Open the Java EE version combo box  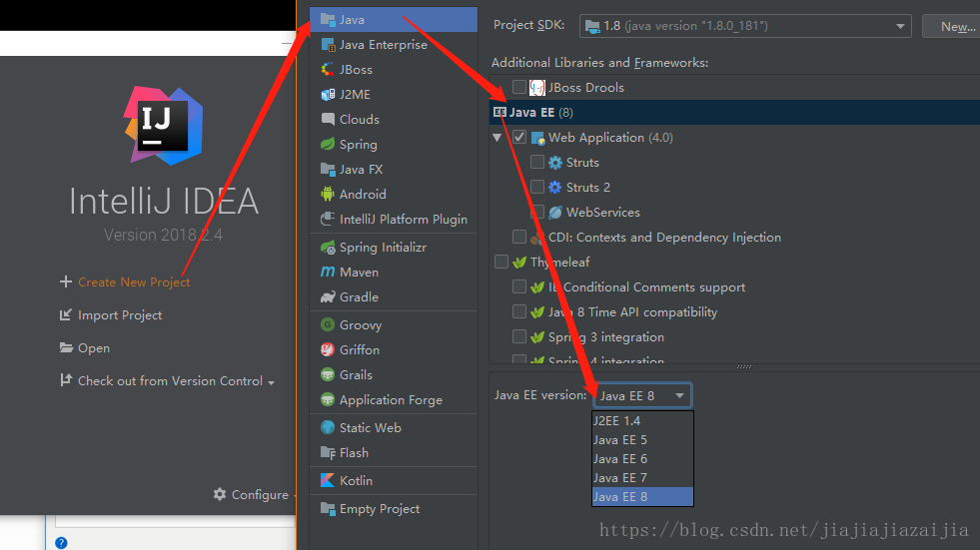[x=642, y=396]
